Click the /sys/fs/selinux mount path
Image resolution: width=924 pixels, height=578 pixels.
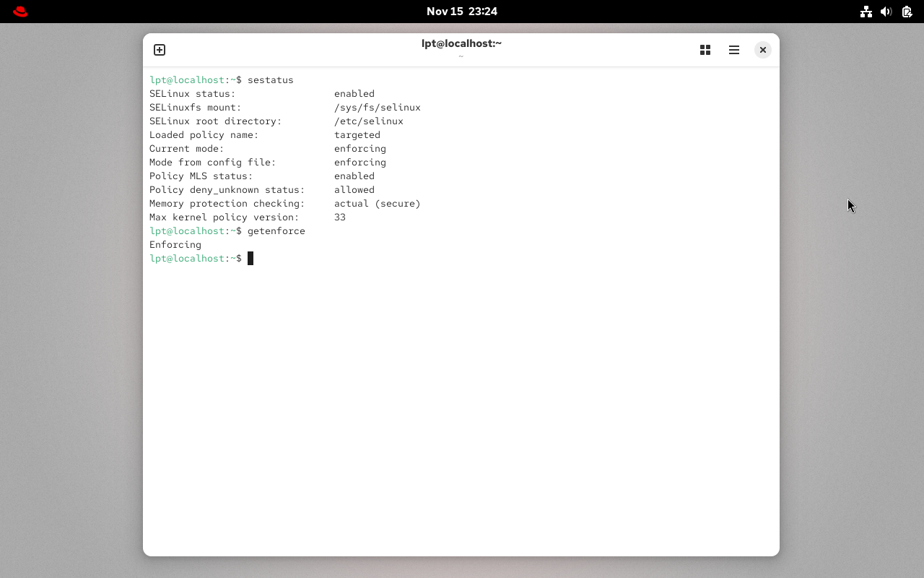tap(377, 107)
